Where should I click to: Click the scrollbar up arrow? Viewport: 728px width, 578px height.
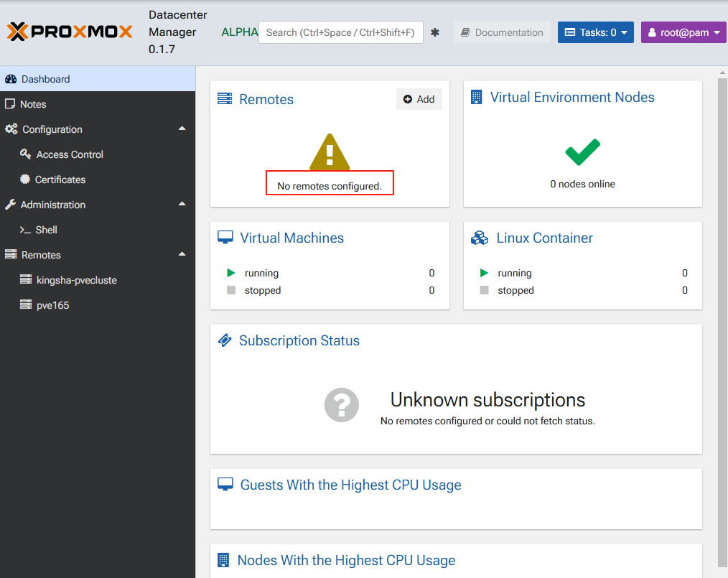[x=722, y=73]
